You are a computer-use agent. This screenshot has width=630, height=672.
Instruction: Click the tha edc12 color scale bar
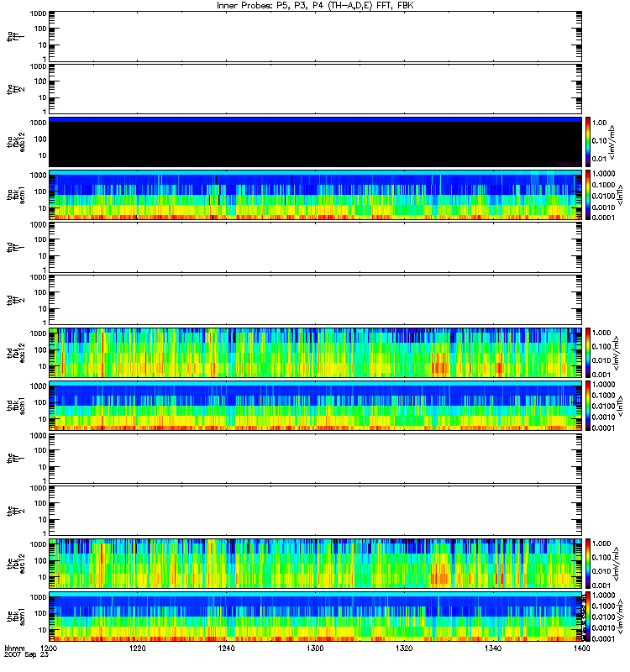(x=588, y=142)
